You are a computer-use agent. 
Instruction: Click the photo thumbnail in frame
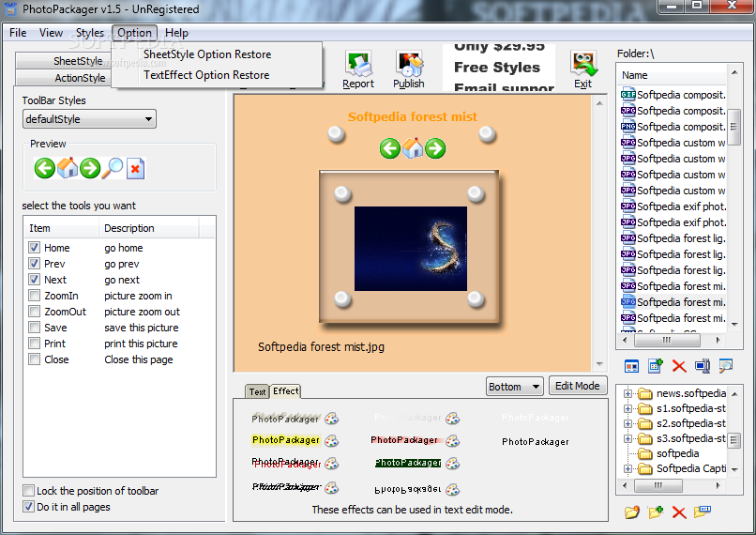(x=411, y=249)
